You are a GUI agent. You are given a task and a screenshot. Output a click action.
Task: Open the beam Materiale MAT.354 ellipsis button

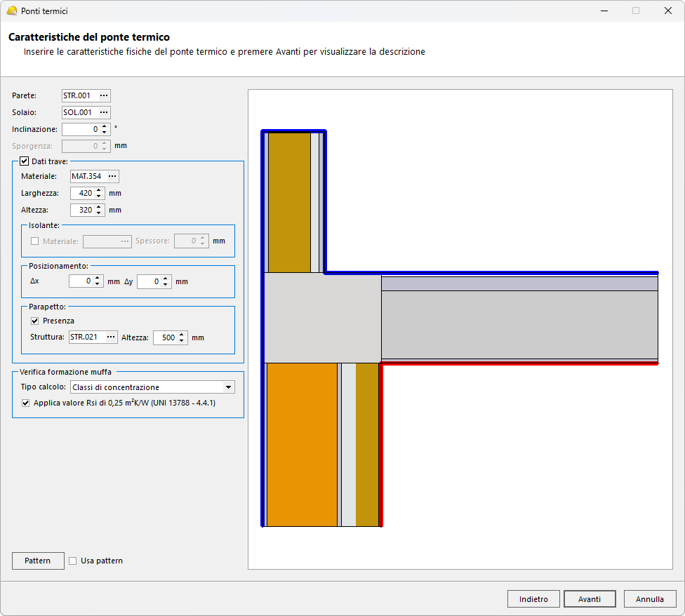112,176
